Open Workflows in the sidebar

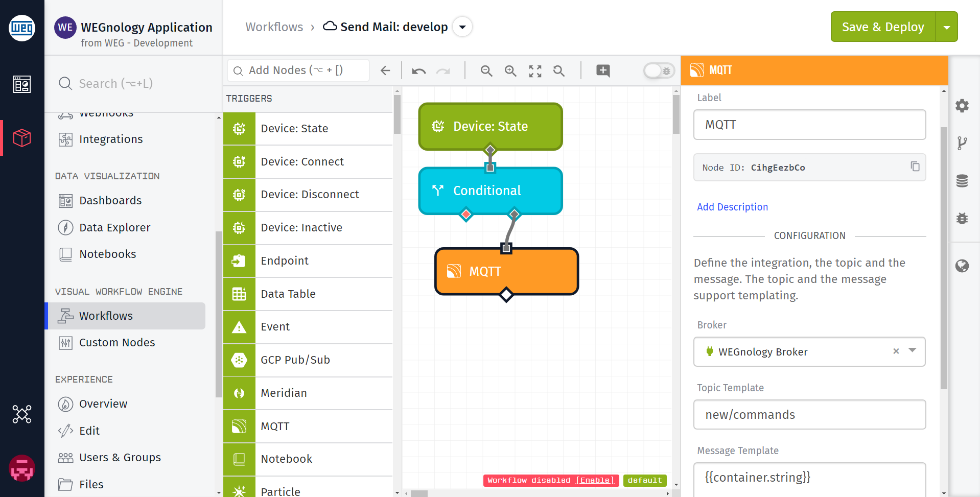tap(125, 316)
